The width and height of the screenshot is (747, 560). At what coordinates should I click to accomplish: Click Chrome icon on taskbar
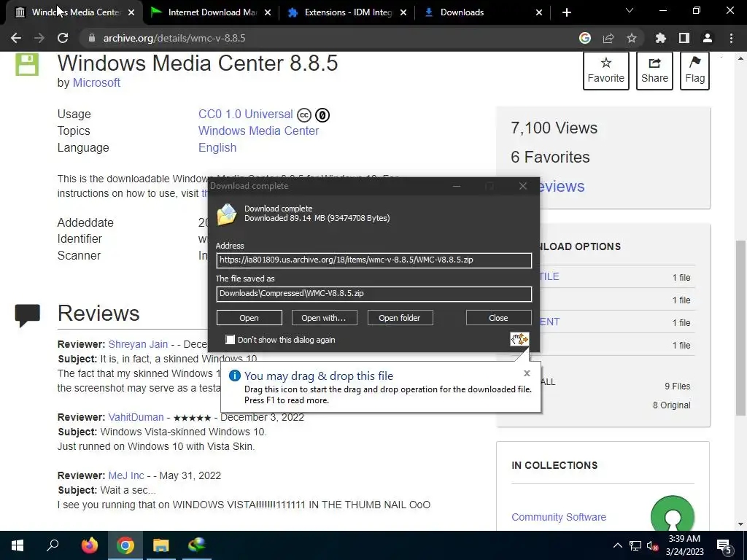coord(125,545)
